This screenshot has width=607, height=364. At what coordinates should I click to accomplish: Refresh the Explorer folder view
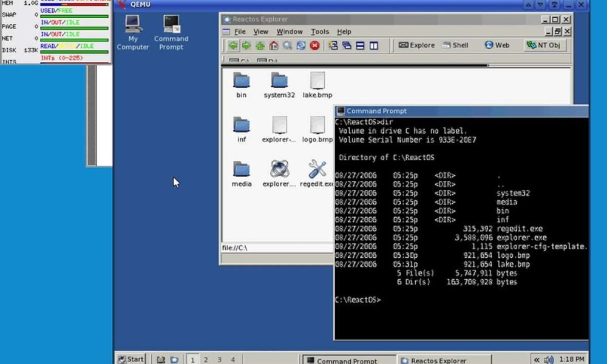coord(300,45)
